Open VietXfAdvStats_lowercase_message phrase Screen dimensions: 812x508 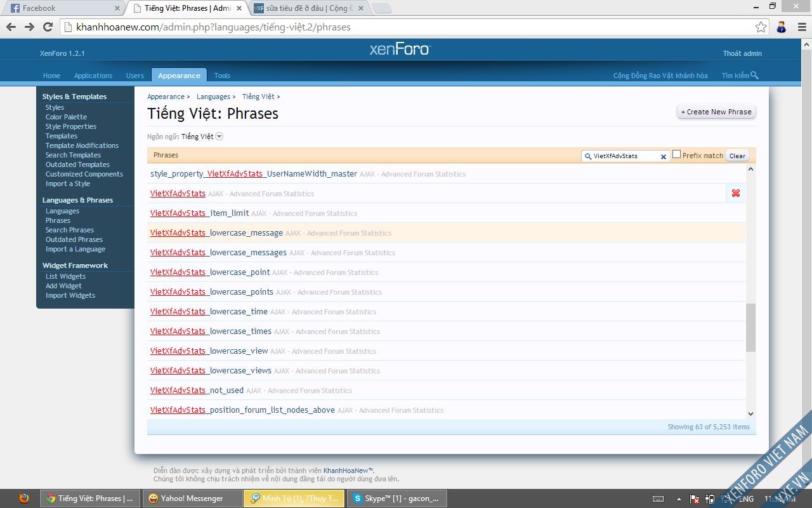[216, 233]
